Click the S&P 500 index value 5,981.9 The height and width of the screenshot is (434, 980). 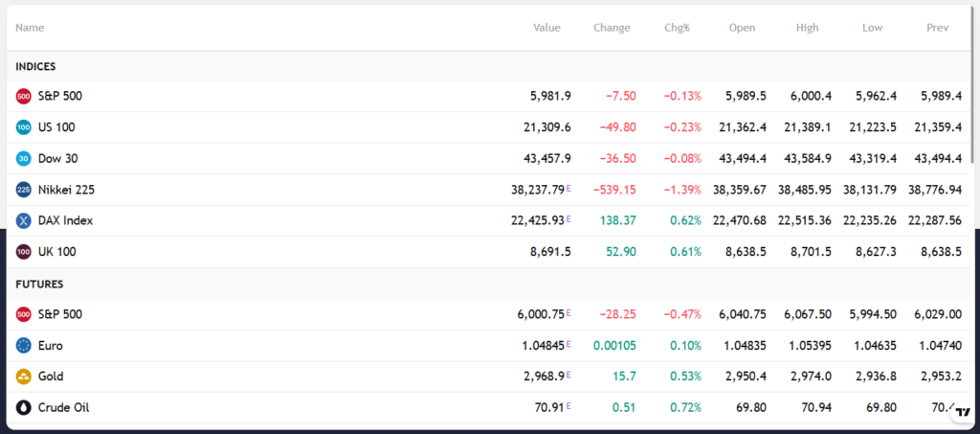[x=550, y=97]
